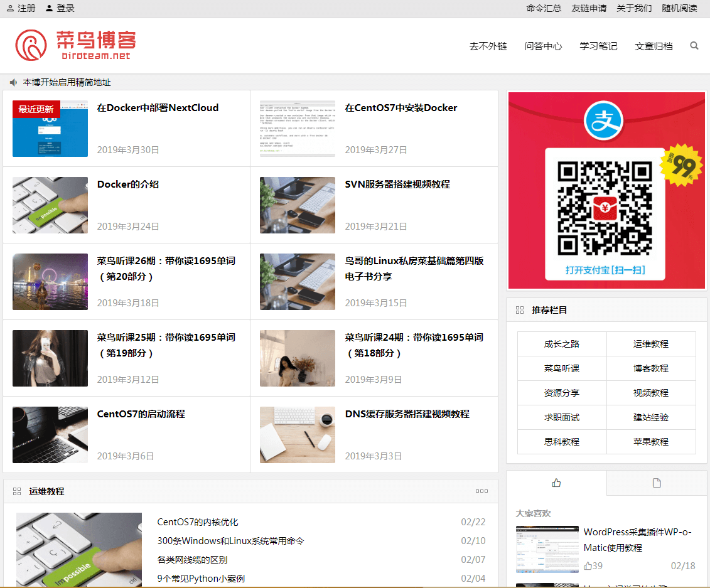
Task: Click the 登录 login link
Action: point(65,9)
